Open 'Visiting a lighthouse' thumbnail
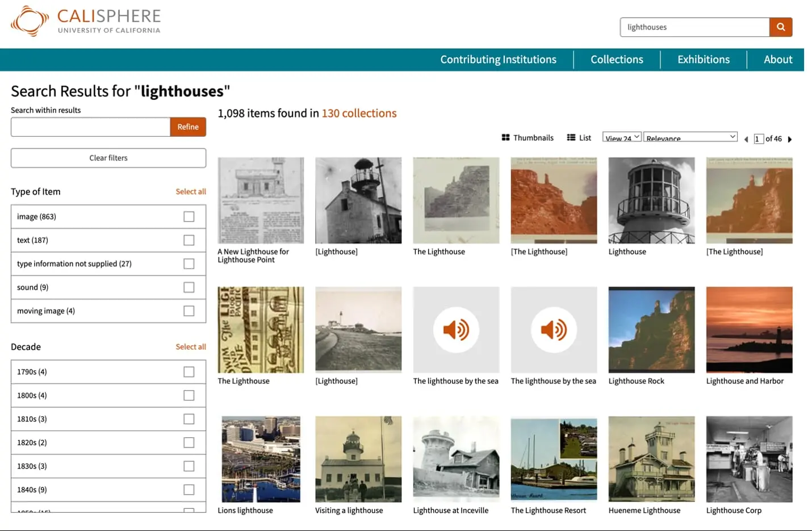Viewport: 812px width, 531px height. tap(358, 459)
